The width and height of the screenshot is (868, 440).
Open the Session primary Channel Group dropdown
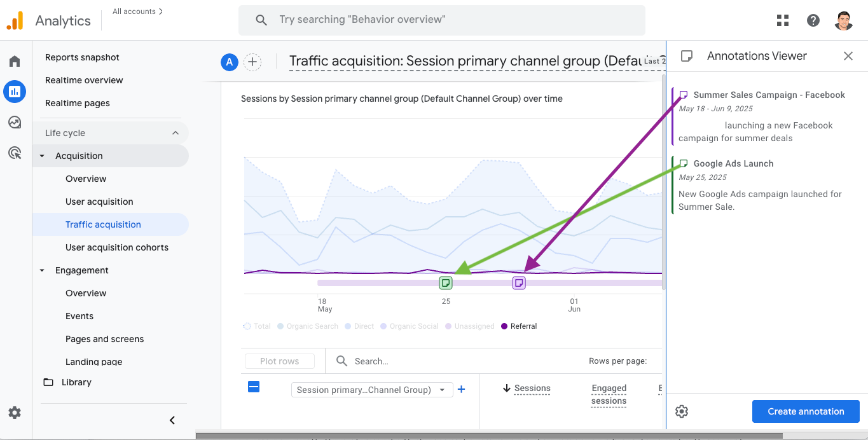coord(372,390)
